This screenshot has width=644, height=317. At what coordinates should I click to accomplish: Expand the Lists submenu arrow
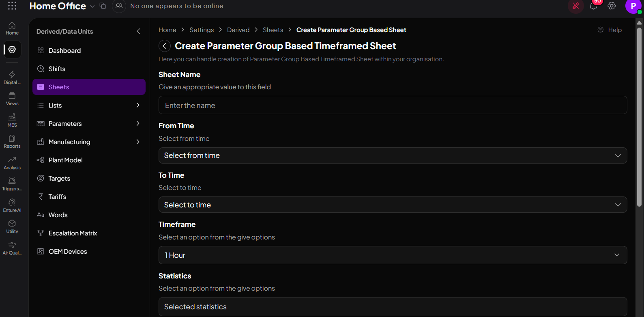[138, 105]
